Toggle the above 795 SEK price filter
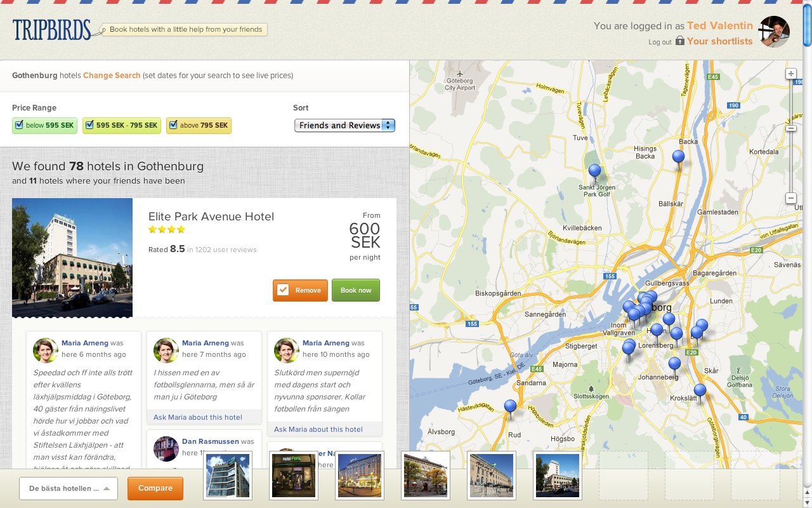Image resolution: width=812 pixels, height=508 pixels. (199, 125)
